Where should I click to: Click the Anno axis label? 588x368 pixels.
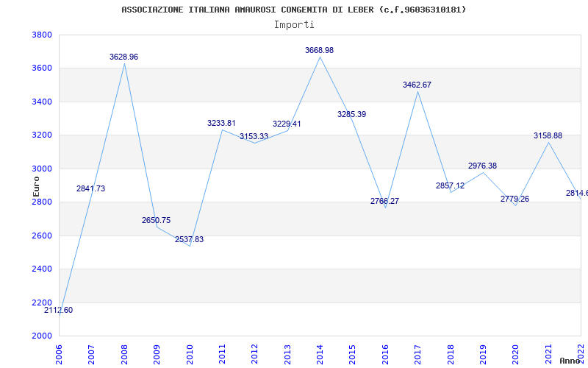[570, 361]
